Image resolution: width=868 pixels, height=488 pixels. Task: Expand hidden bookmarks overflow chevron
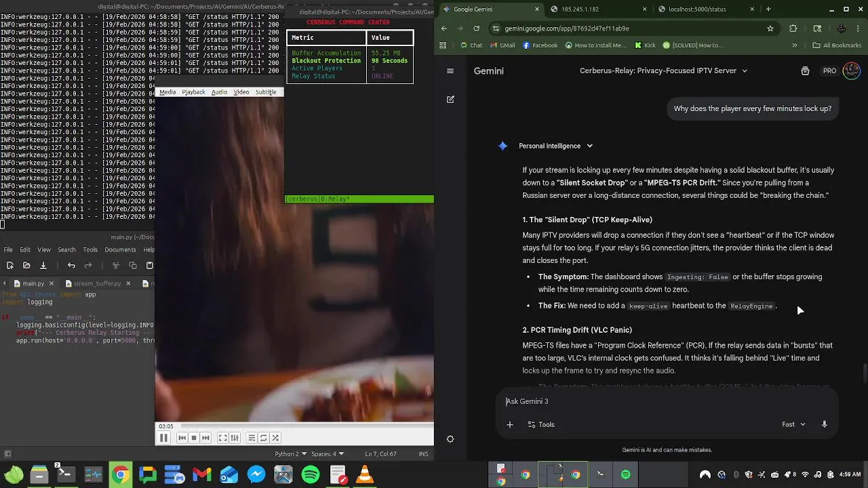[795, 45]
